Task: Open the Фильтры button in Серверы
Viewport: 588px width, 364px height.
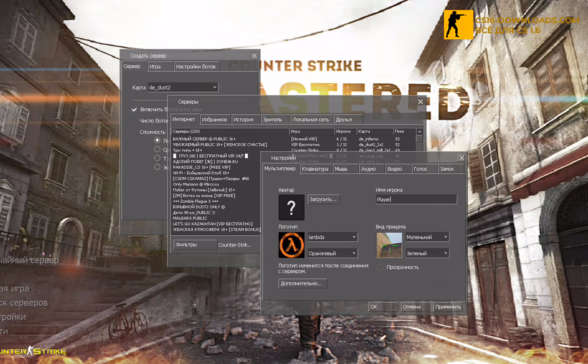Action: tap(195, 245)
